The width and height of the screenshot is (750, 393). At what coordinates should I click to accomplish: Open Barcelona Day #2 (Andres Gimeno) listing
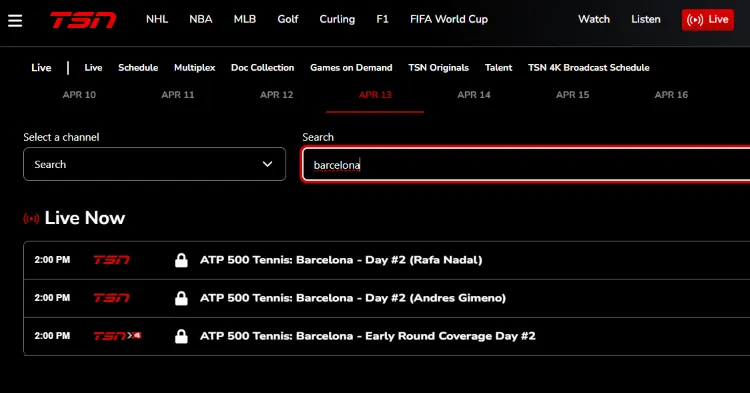pyautogui.click(x=353, y=298)
